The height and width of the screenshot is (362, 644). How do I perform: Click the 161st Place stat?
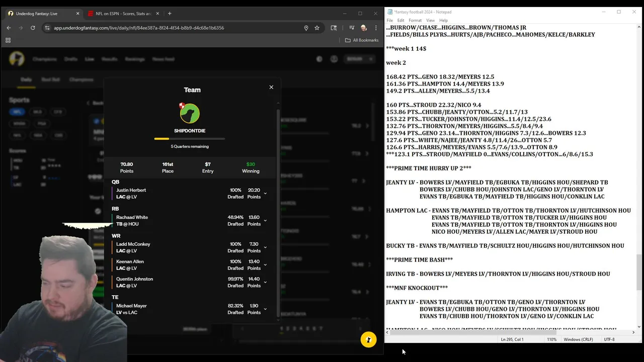coord(168,167)
